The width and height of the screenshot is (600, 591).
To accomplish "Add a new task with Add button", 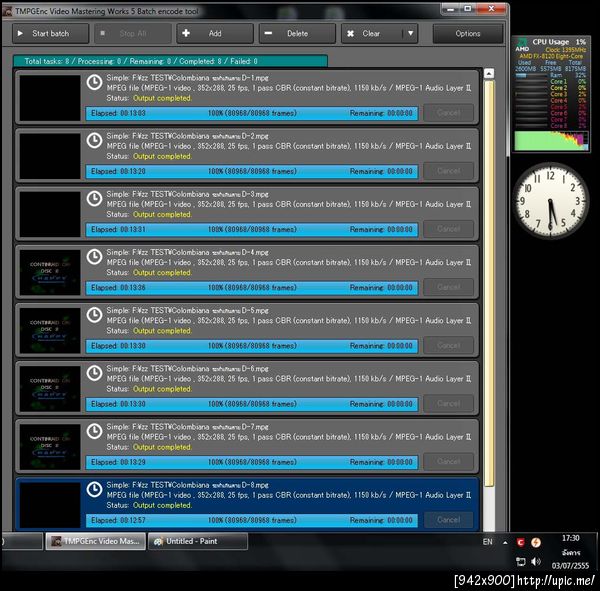I will [x=215, y=34].
